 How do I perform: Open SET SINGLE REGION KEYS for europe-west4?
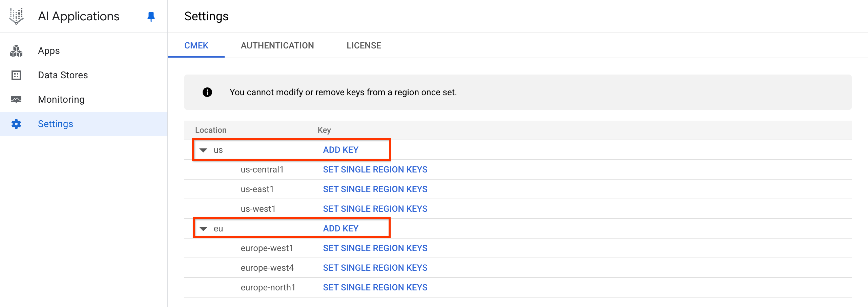[375, 268]
